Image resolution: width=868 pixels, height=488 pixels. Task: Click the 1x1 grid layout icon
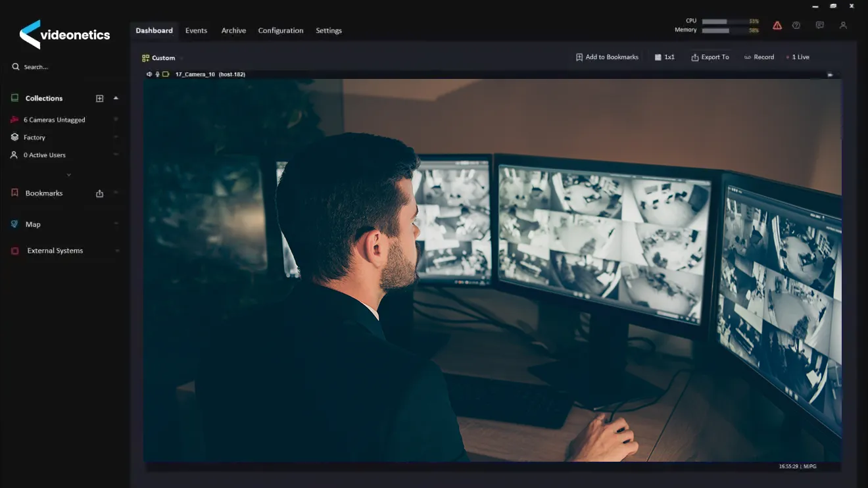[665, 57]
